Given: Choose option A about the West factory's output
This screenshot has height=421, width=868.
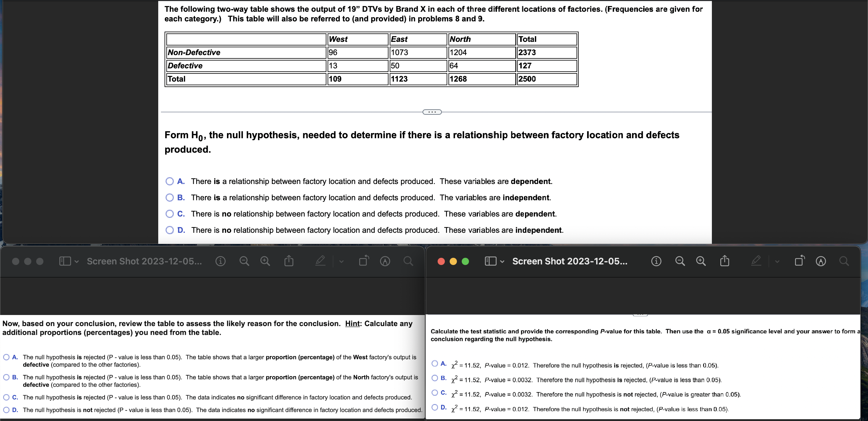Looking at the screenshot, I should [6, 357].
